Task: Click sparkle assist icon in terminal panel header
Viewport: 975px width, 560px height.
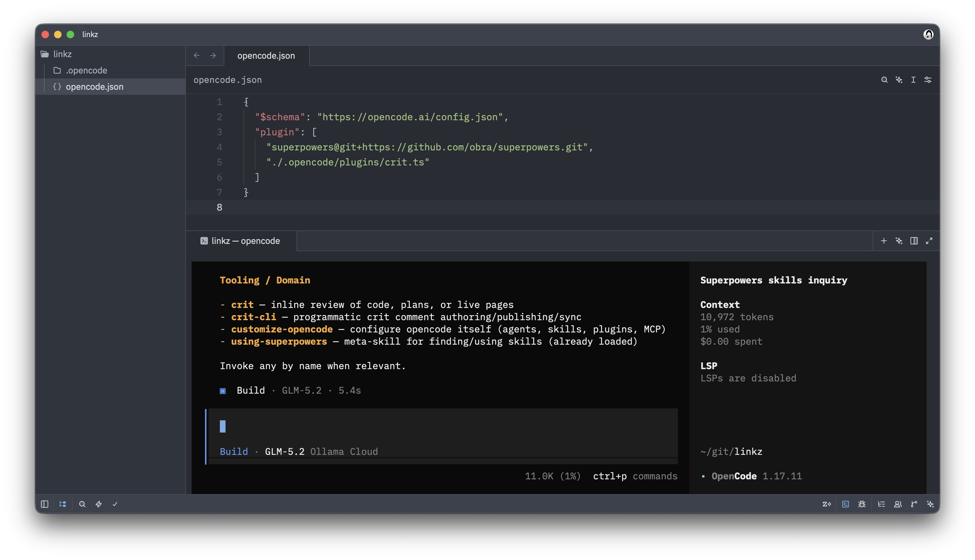Action: [x=899, y=241]
